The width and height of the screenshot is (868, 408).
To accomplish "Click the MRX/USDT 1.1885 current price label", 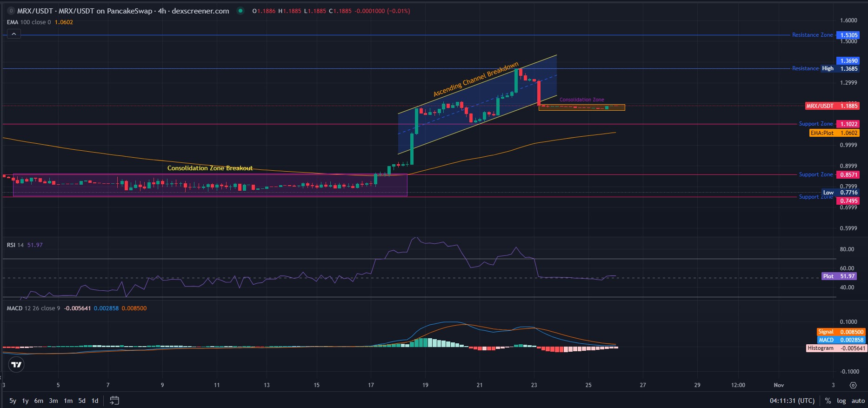I will (832, 106).
